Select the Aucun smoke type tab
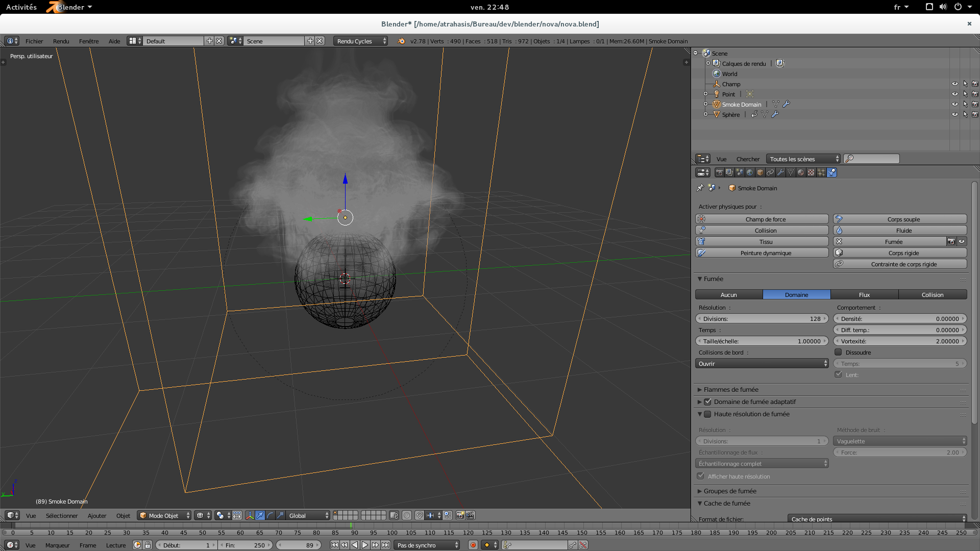Viewport: 980px width, 551px height. (729, 294)
